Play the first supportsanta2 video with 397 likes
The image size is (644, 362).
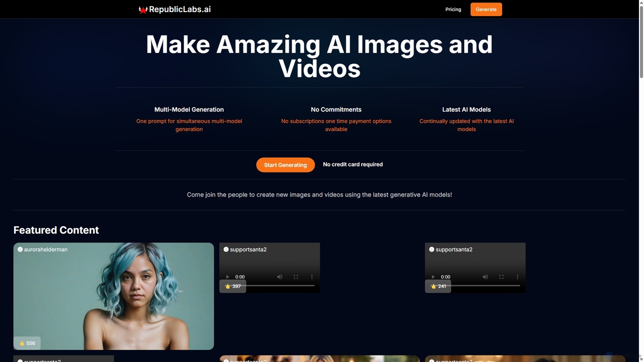(x=227, y=277)
